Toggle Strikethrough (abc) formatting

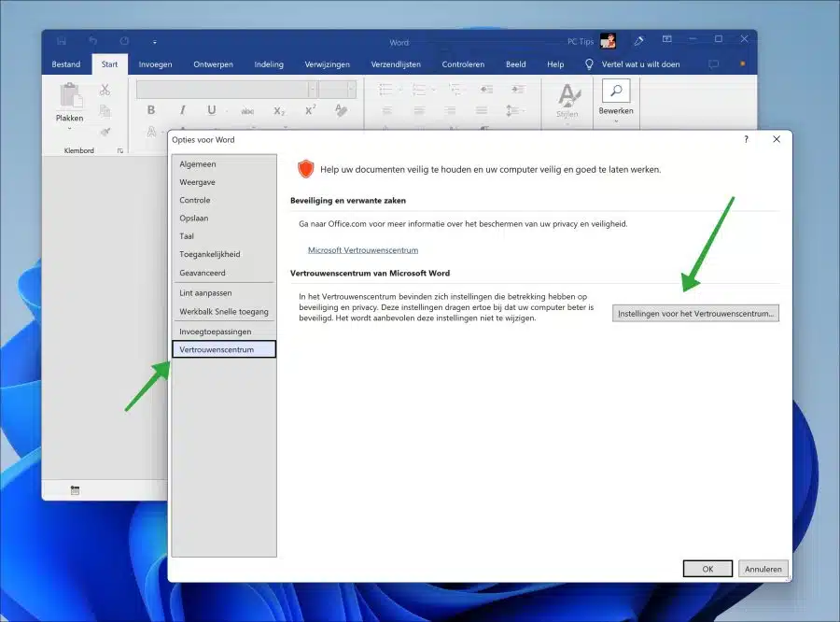247,111
